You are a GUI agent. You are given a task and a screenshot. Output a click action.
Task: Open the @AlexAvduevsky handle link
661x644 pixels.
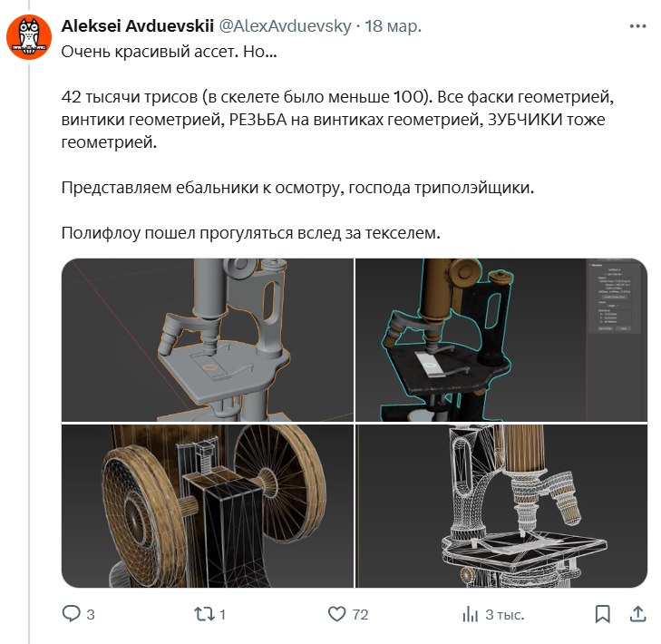point(285,26)
